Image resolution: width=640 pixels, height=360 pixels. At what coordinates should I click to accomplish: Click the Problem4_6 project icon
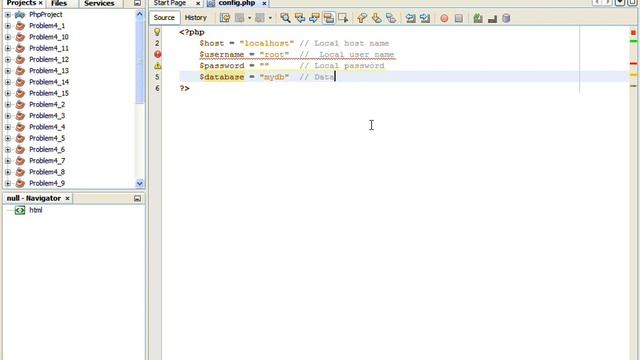[x=20, y=150]
